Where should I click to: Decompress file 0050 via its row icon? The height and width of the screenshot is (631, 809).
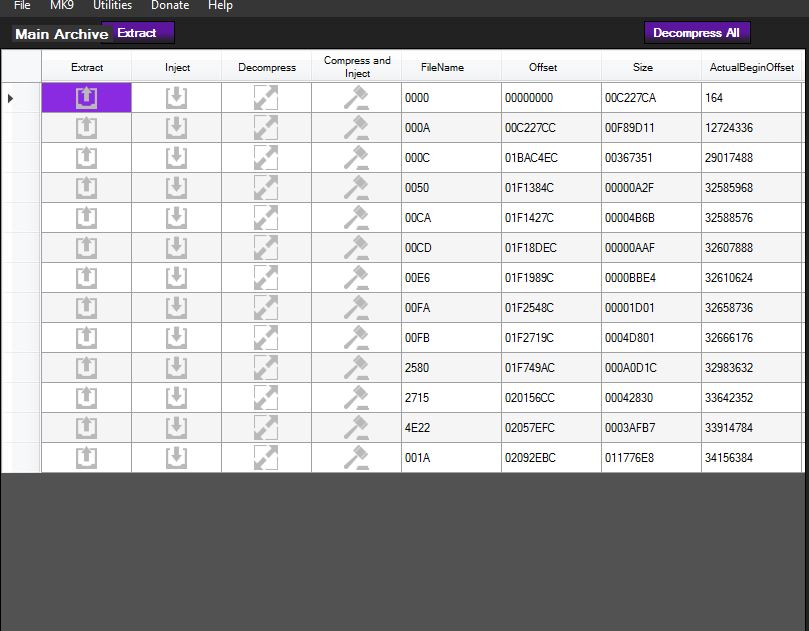(266, 187)
